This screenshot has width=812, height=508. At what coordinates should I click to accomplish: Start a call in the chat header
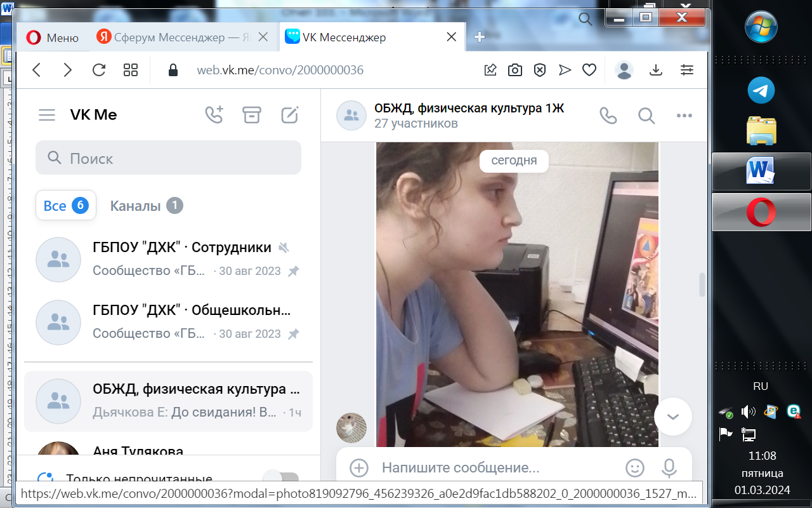[x=608, y=116]
